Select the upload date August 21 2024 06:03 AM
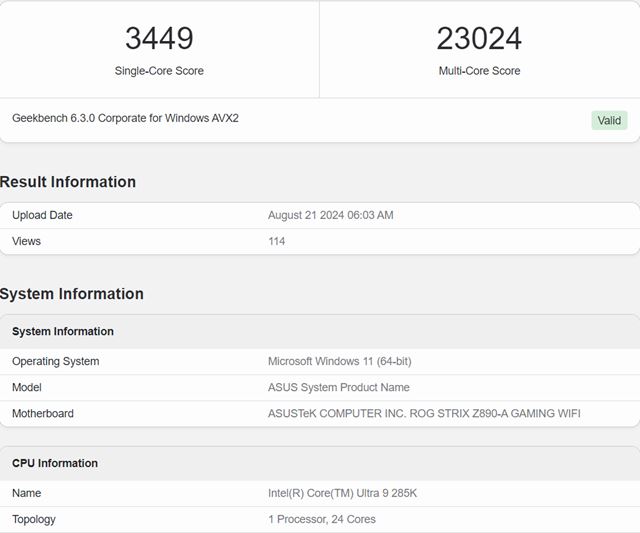 tap(331, 215)
